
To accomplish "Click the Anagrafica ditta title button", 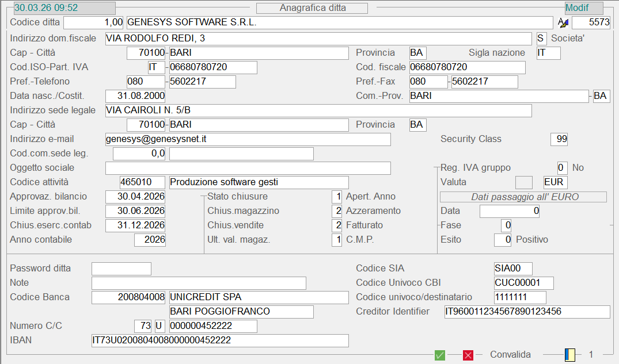I will pos(312,7).
